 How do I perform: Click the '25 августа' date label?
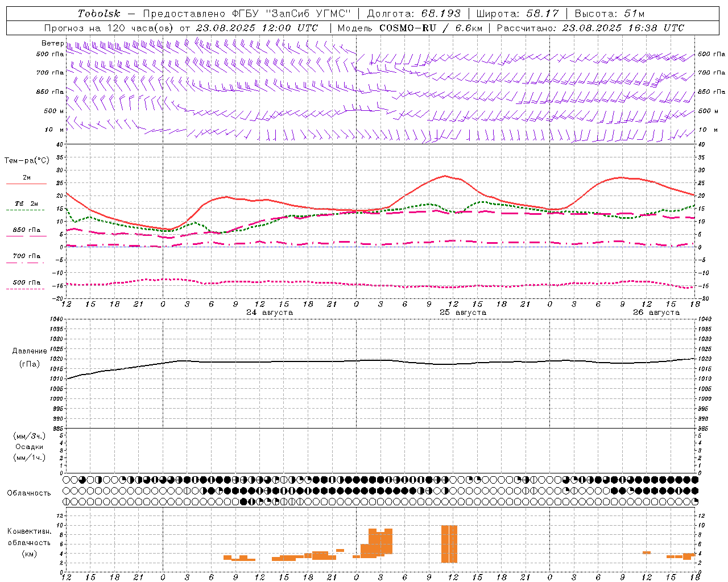pyautogui.click(x=463, y=313)
